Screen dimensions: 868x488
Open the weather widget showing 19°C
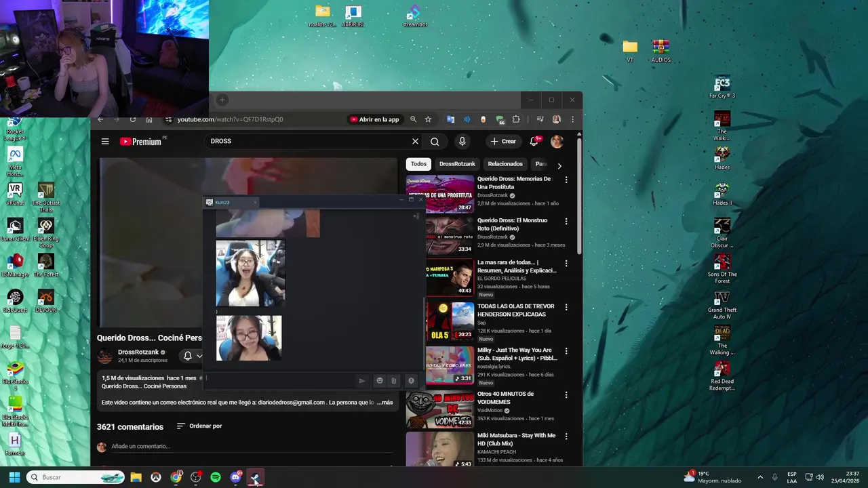coord(713,477)
